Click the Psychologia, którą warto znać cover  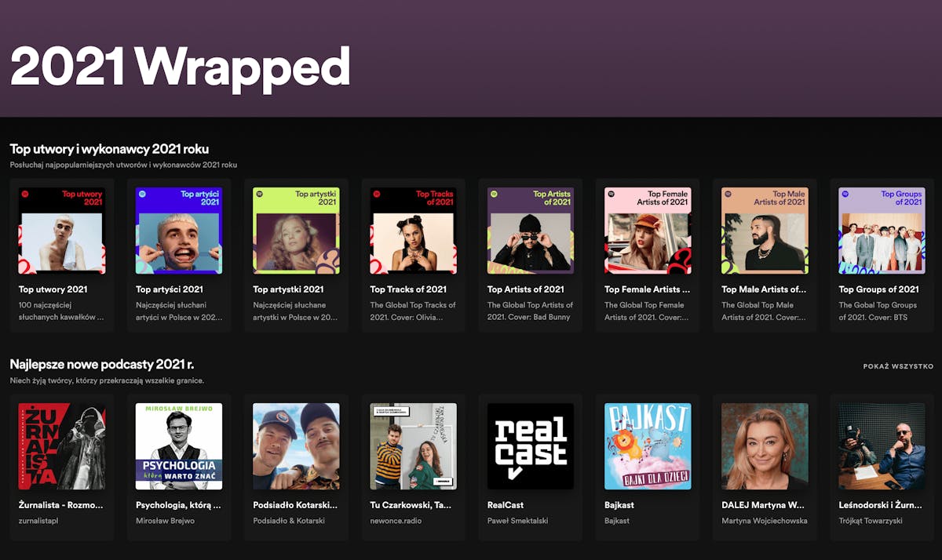tap(178, 445)
